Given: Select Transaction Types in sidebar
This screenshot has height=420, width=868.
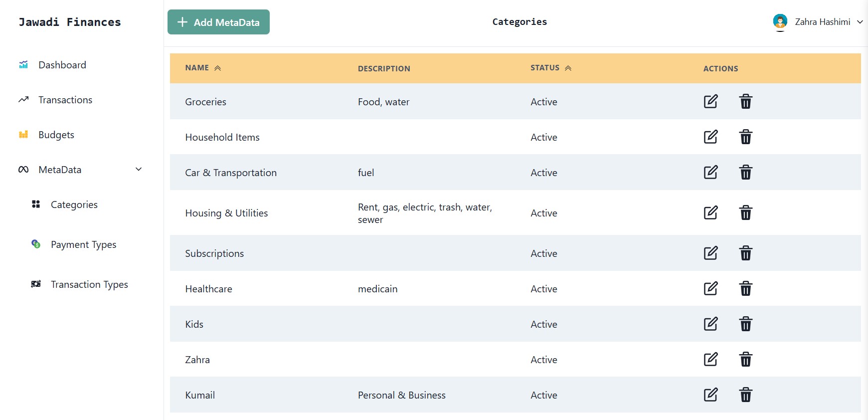Looking at the screenshot, I should [x=89, y=284].
